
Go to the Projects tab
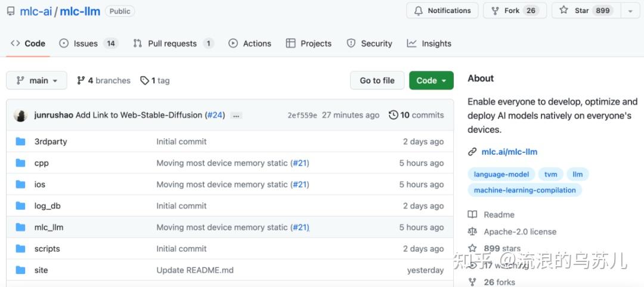point(308,43)
